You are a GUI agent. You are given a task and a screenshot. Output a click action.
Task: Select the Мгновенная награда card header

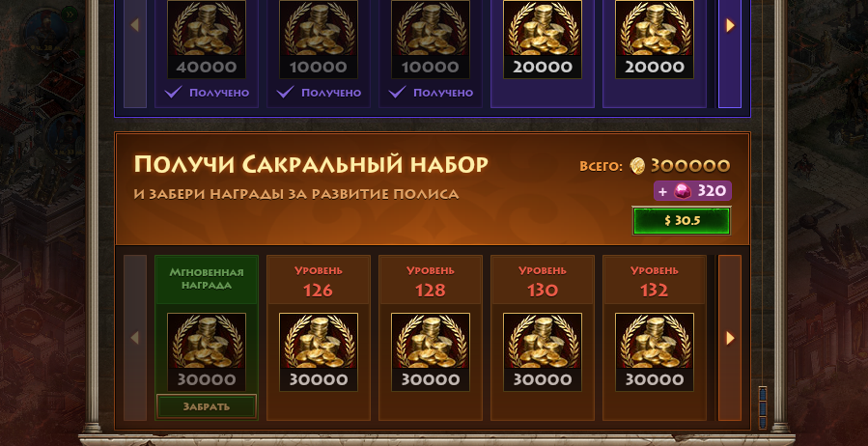(207, 279)
